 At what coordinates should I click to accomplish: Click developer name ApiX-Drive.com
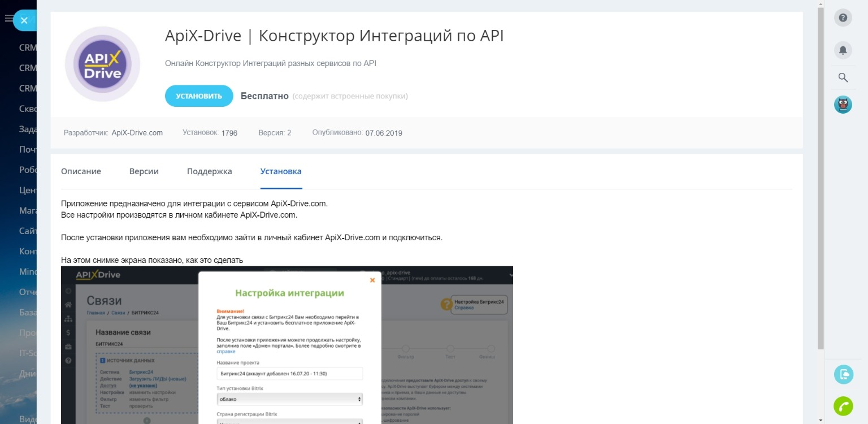click(x=137, y=133)
